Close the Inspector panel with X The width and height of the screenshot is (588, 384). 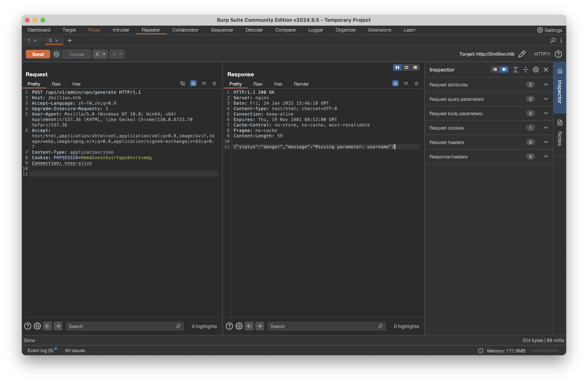[x=546, y=70]
